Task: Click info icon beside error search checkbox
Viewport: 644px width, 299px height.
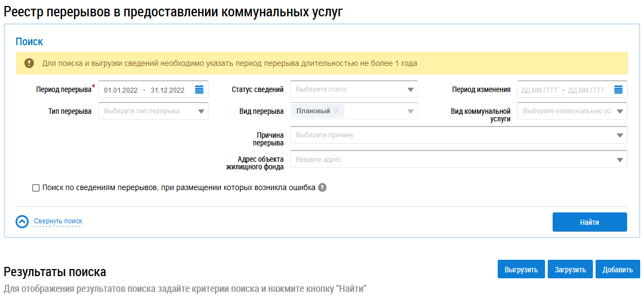Action: point(323,188)
